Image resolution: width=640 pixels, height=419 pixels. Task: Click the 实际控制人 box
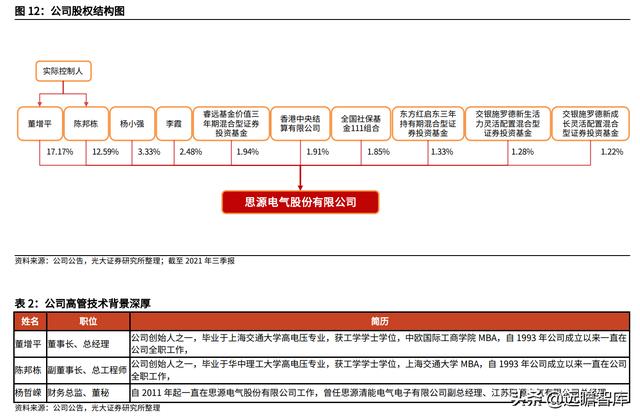click(63, 71)
